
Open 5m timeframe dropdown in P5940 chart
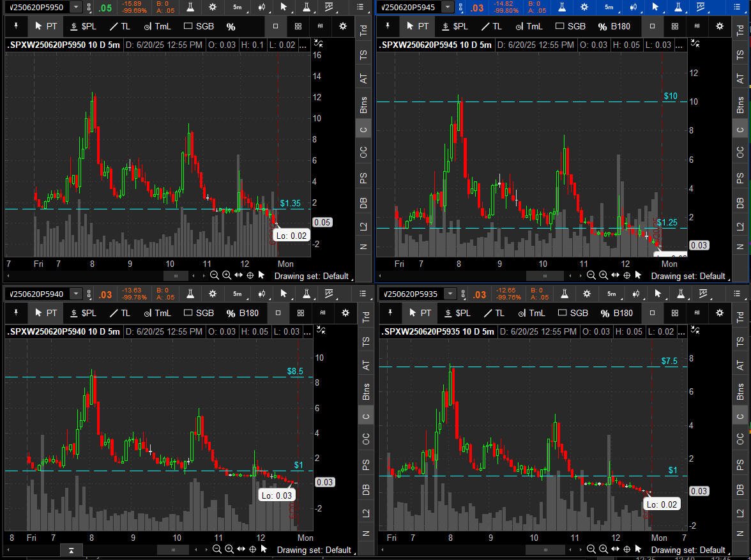[x=237, y=294]
